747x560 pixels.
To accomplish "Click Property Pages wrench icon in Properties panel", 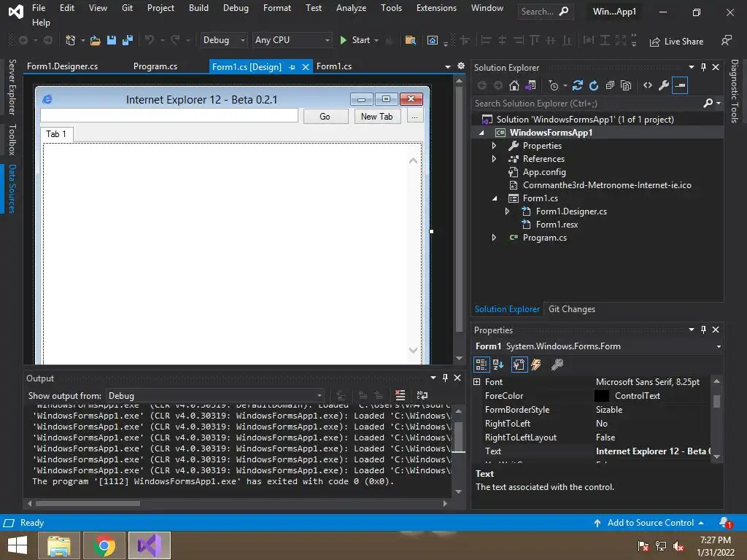I will [x=557, y=365].
